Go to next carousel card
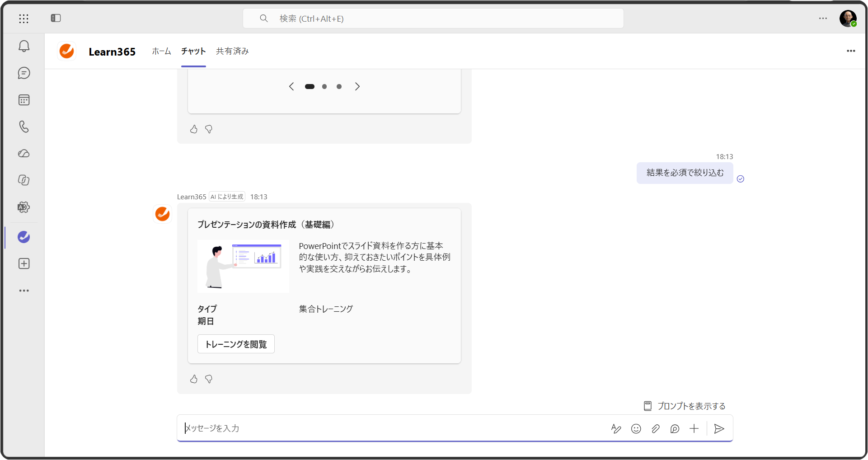Screen dimensions: 868x460 (x=357, y=86)
